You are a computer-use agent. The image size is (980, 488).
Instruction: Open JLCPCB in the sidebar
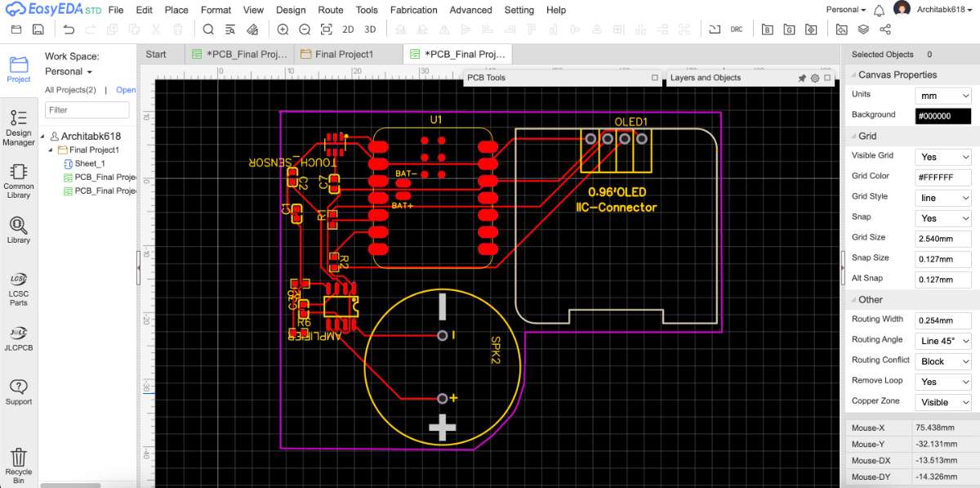[x=19, y=339]
